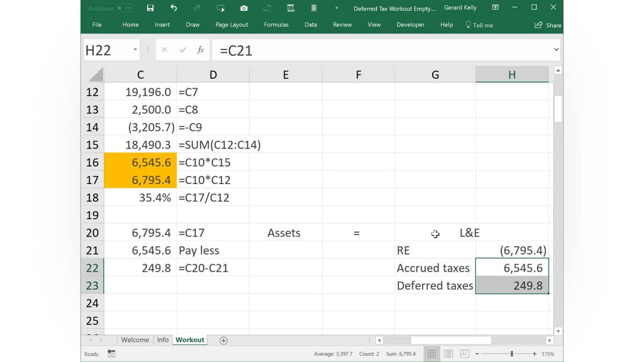Click the horizontal scrollbar left arrow

[379, 340]
